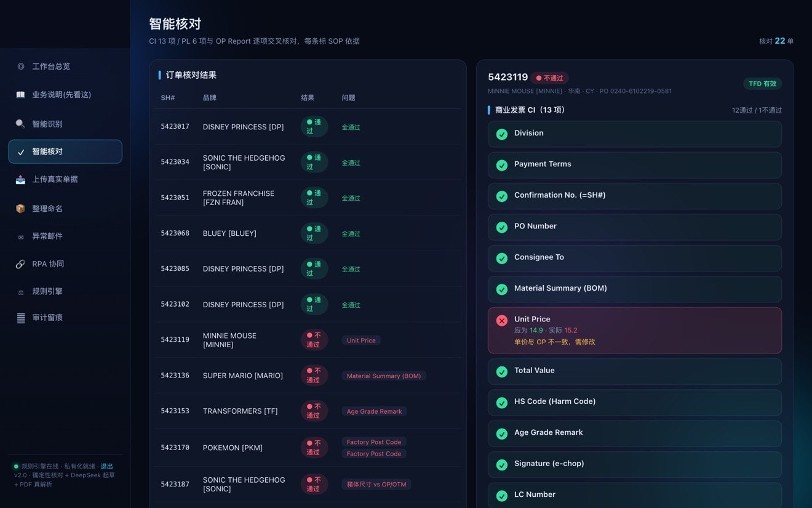The width and height of the screenshot is (812, 508).
Task: Click the red X icon on Unit Price
Action: click(502, 320)
